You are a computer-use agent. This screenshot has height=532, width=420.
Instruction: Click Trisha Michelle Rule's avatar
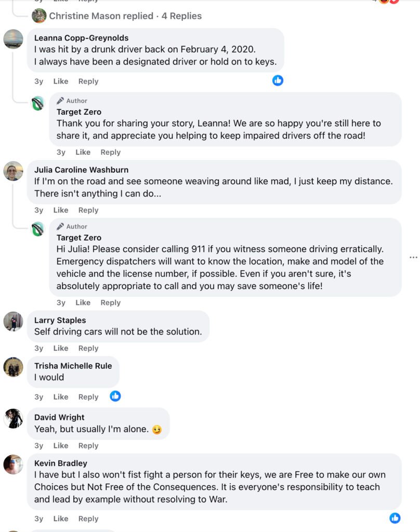click(x=13, y=367)
